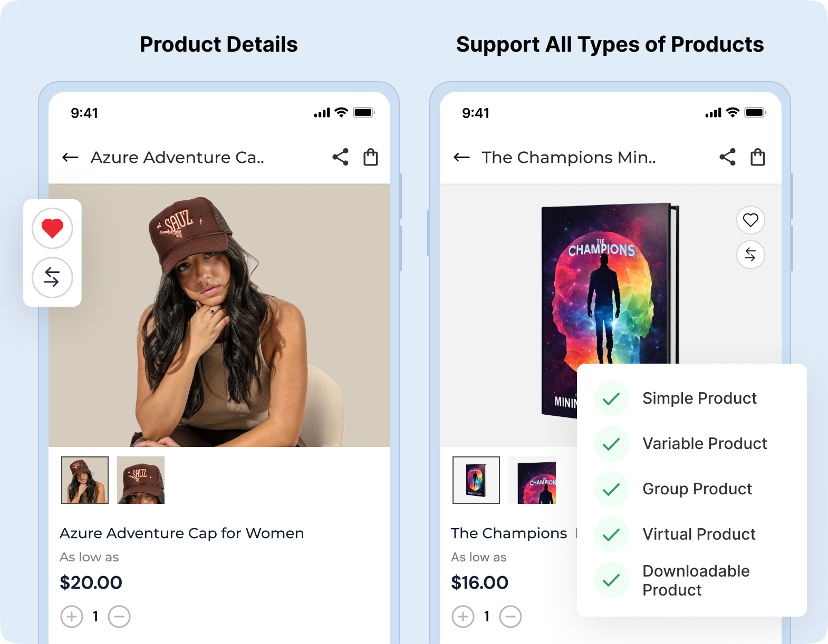Viewport: 828px width, 644px height.
Task: Click the Variable Product checkmark
Action: pos(611,444)
